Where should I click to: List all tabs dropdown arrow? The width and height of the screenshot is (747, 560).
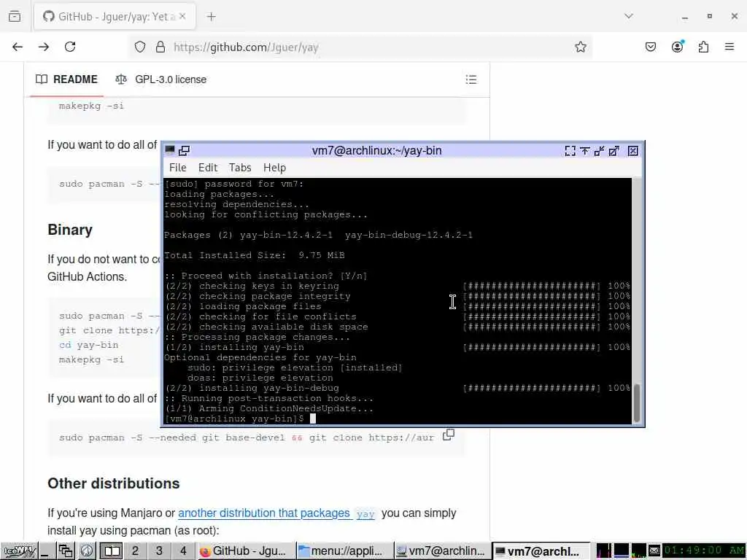coord(629,16)
